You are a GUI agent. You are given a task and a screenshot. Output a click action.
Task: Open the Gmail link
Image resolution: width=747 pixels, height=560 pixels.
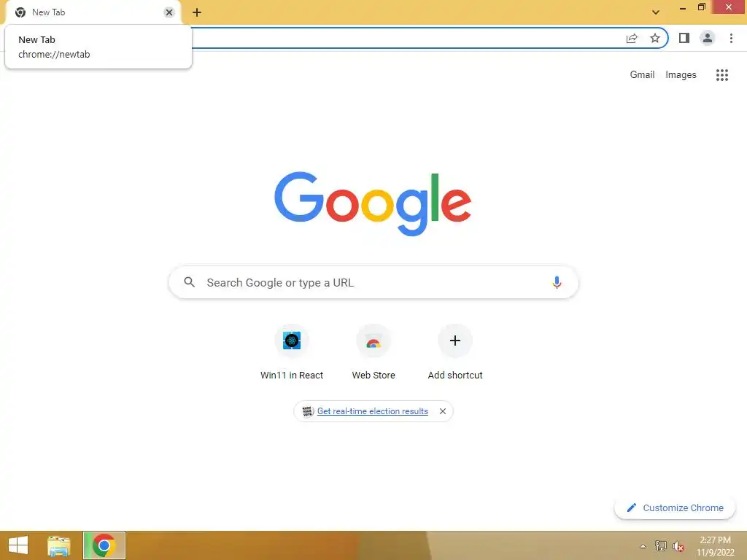click(x=642, y=75)
